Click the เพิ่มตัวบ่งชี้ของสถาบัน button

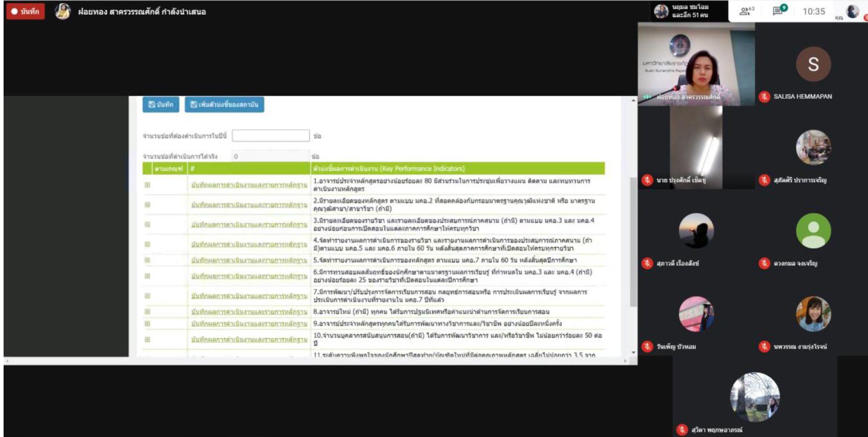(224, 105)
